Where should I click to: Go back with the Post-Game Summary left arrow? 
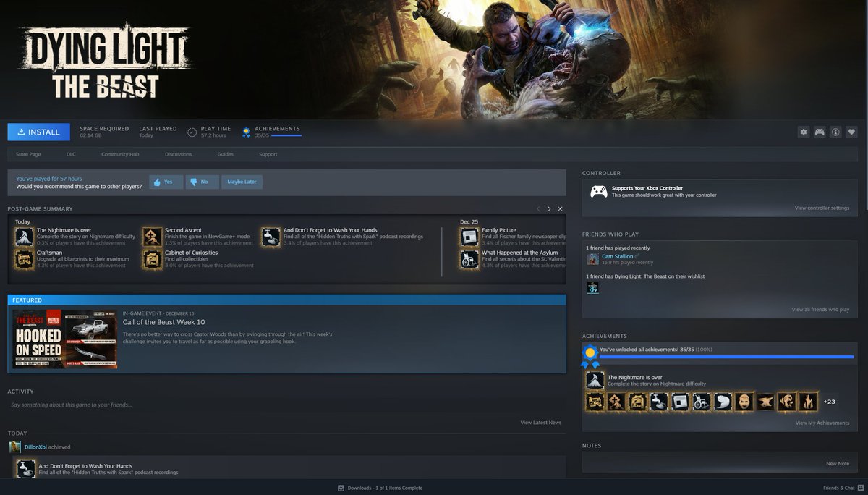point(540,208)
